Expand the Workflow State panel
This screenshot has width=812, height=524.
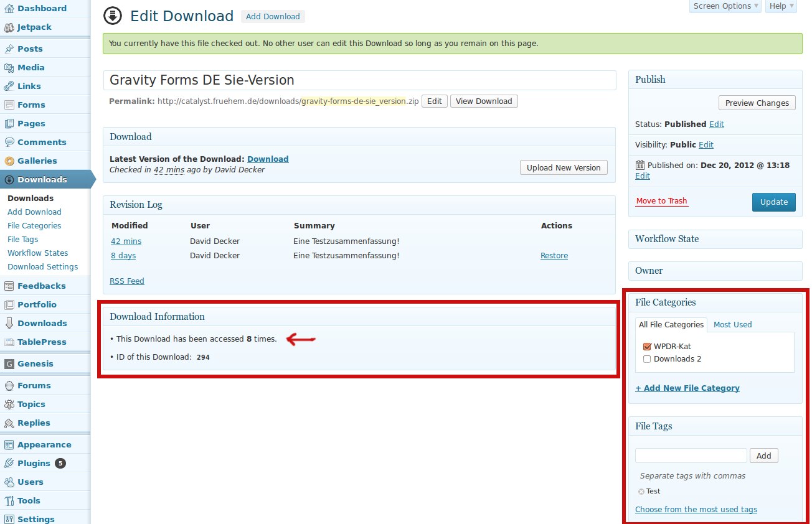tap(715, 239)
